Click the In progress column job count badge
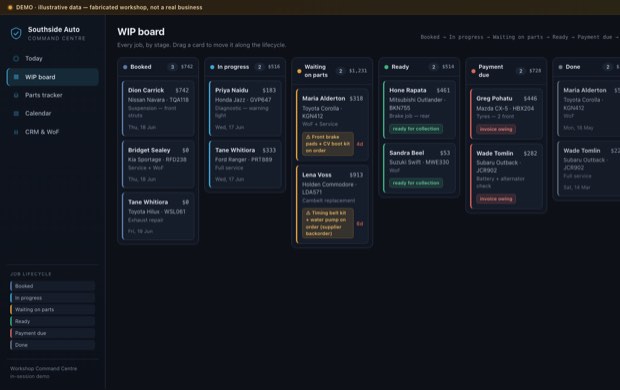The height and width of the screenshot is (390, 620). [259, 67]
